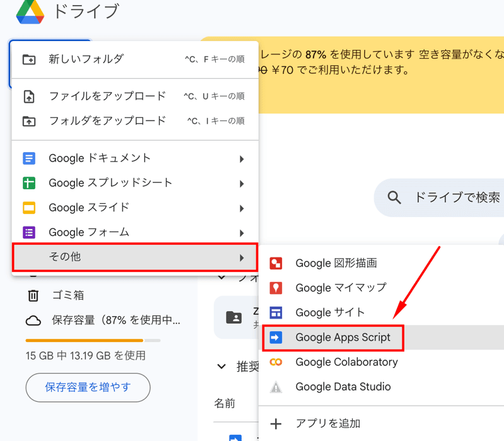Click the Google Slides yellow icon
This screenshot has width=504, height=441.
(29, 208)
